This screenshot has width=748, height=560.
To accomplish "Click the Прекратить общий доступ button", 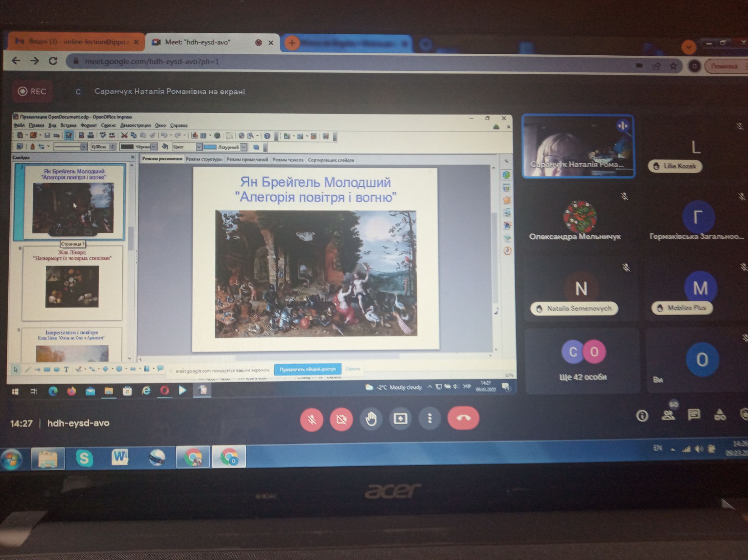I will pyautogui.click(x=308, y=369).
